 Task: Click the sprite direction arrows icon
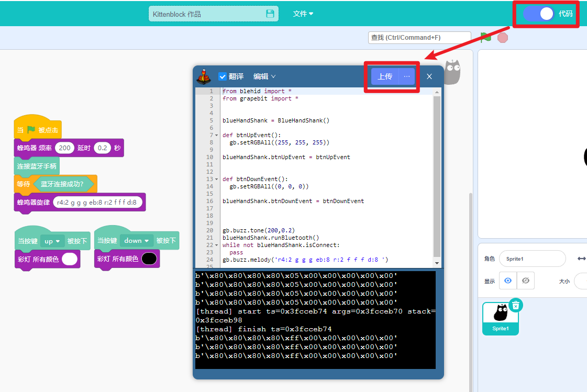pyautogui.click(x=581, y=259)
